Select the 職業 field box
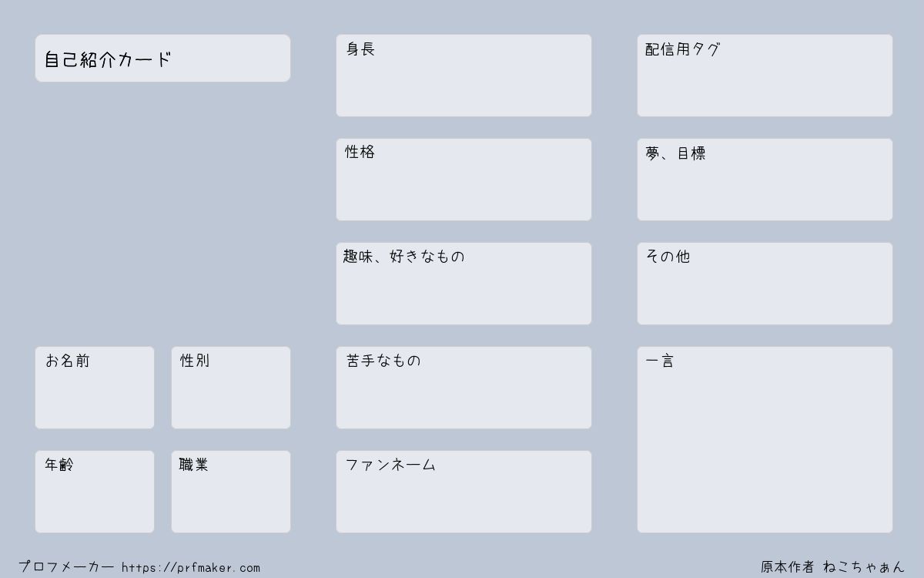 click(x=231, y=492)
